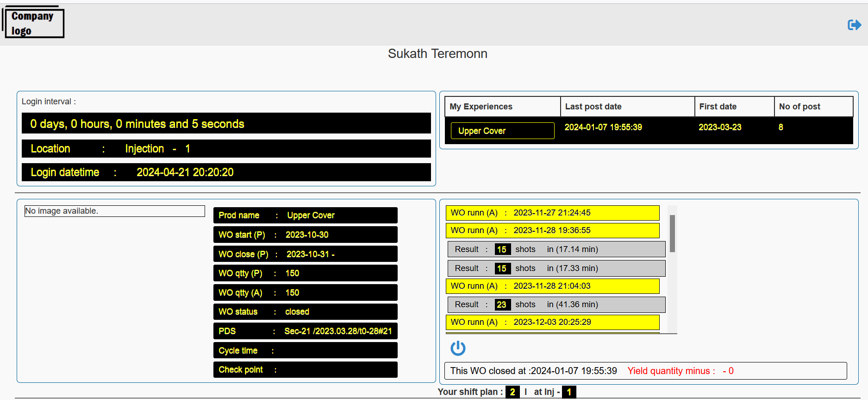This screenshot has height=400, width=868.
Task: Click the Sukath Teremonn user name heading
Action: (437, 54)
